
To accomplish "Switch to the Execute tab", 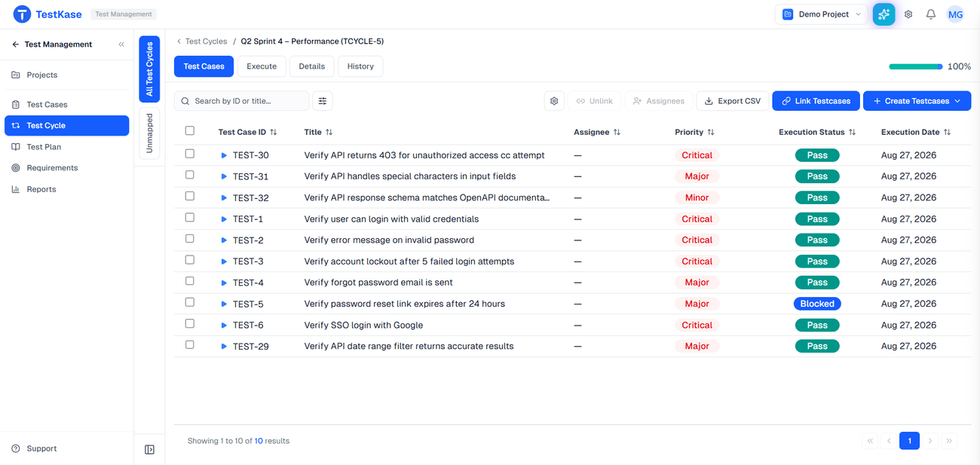I will click(x=262, y=66).
